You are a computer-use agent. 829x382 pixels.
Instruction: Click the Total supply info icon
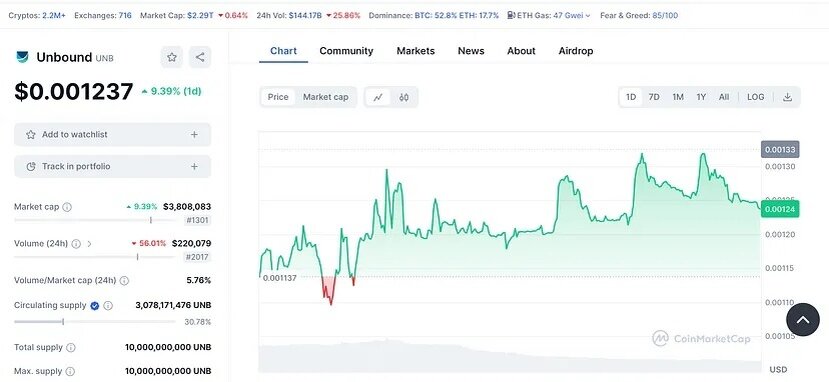[71, 348]
